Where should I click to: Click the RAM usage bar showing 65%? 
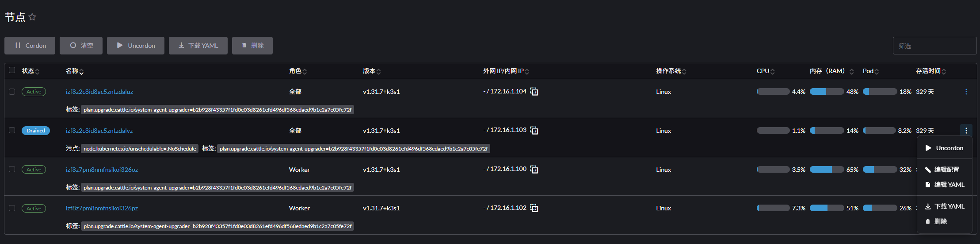[827, 170]
